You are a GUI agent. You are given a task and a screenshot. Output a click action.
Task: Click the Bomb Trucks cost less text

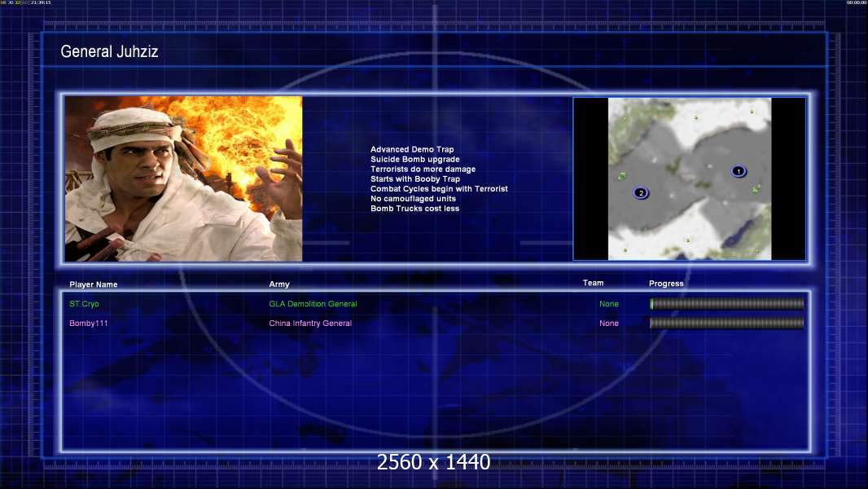pos(414,209)
